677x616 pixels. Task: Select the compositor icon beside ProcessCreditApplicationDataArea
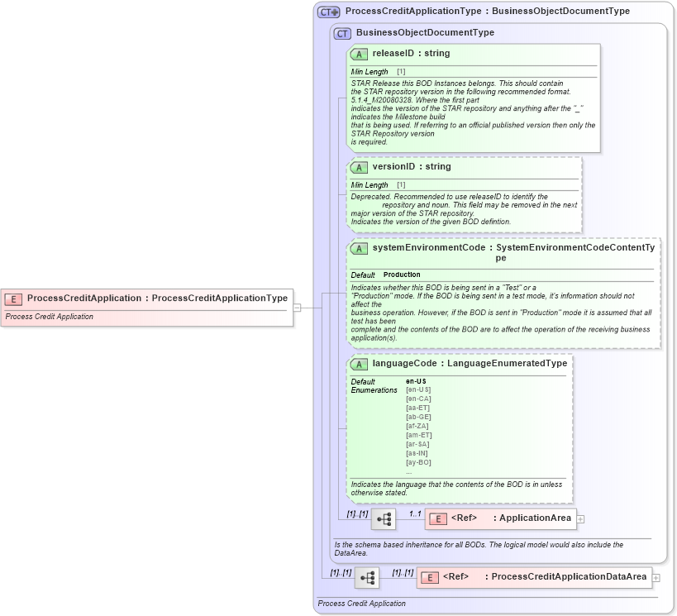tap(365, 577)
